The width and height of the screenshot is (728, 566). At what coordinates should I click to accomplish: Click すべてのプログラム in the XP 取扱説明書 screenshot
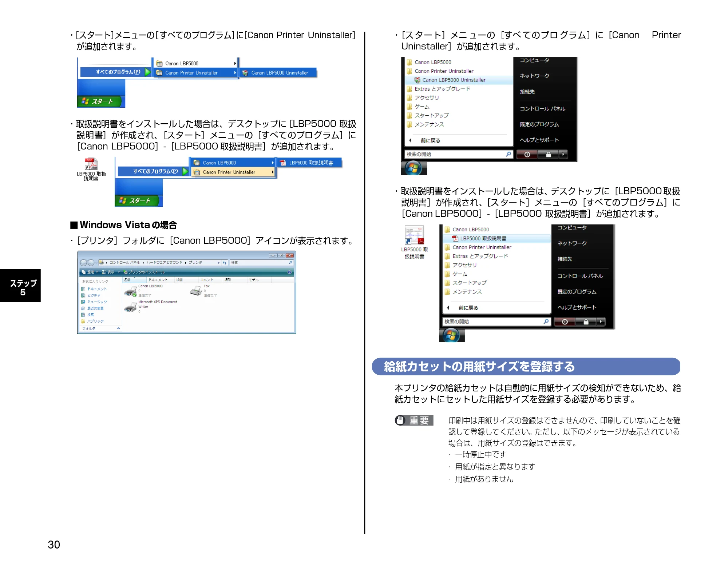tap(153, 171)
